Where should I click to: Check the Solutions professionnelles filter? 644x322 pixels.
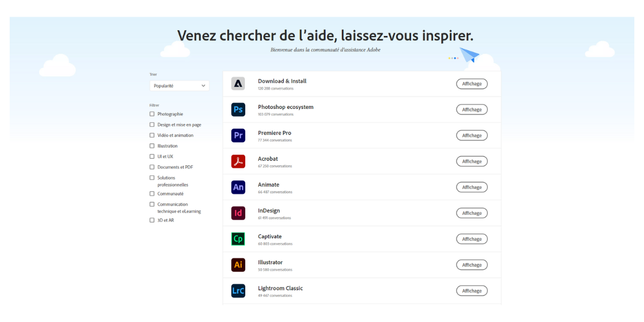coord(152,178)
